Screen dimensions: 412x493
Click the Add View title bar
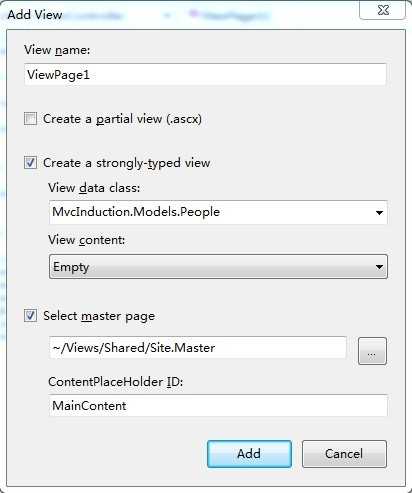click(x=180, y=15)
